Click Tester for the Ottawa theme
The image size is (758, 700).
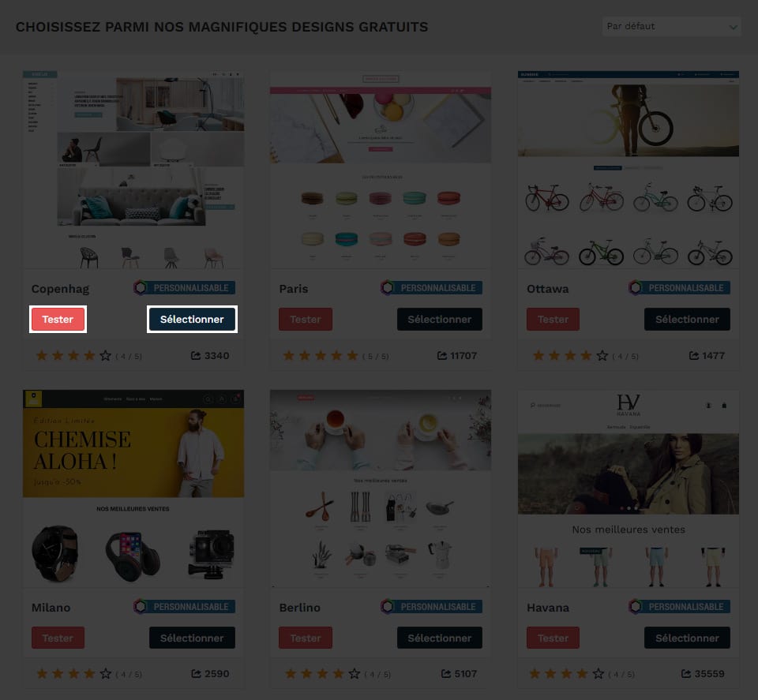553,320
